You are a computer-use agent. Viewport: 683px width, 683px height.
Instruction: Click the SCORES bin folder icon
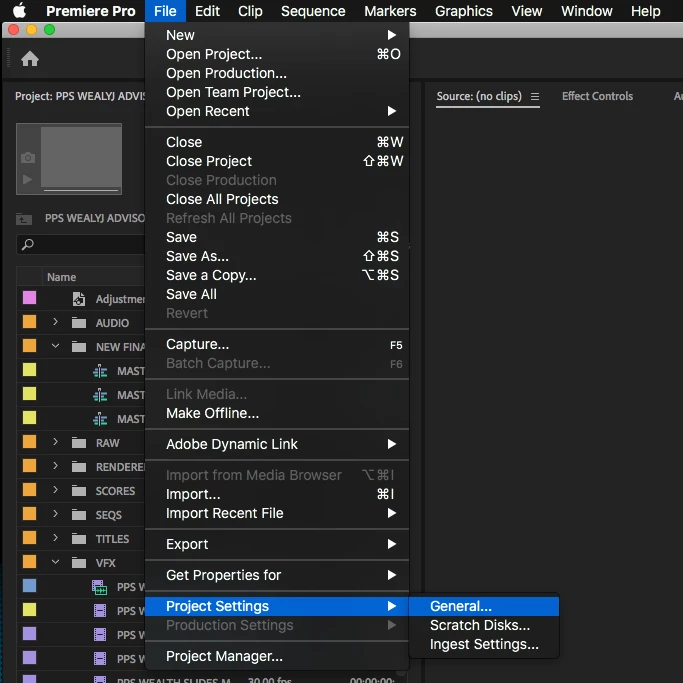pos(78,491)
